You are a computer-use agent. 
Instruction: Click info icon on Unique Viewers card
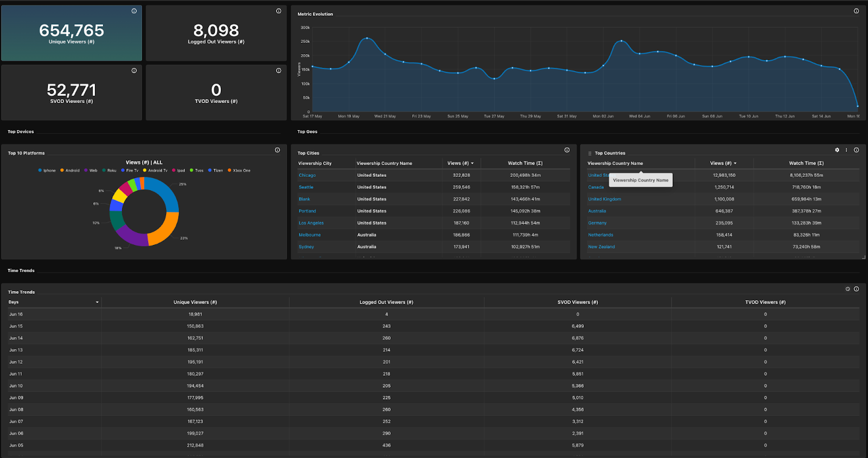pos(134,11)
